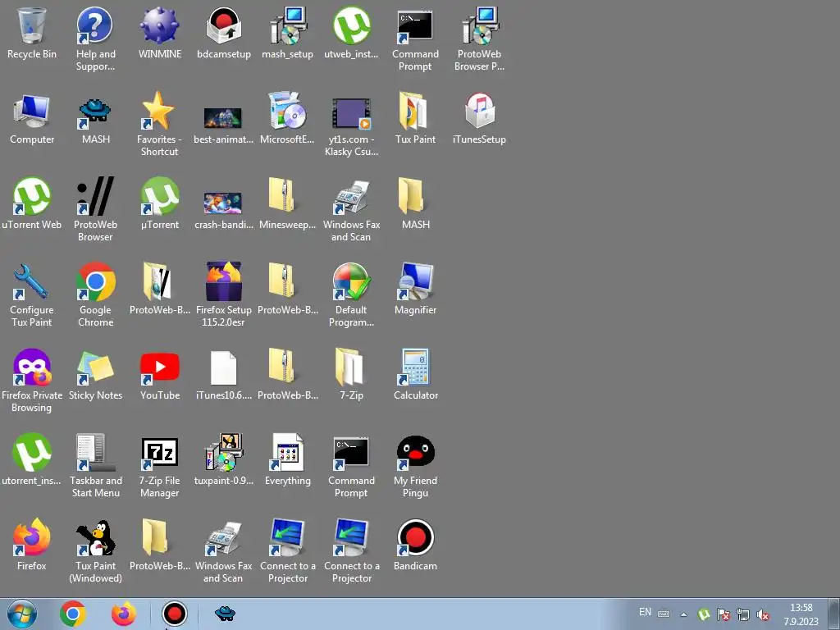Open the muted volume tray icon
The width and height of the screenshot is (840, 630).
coord(764,614)
